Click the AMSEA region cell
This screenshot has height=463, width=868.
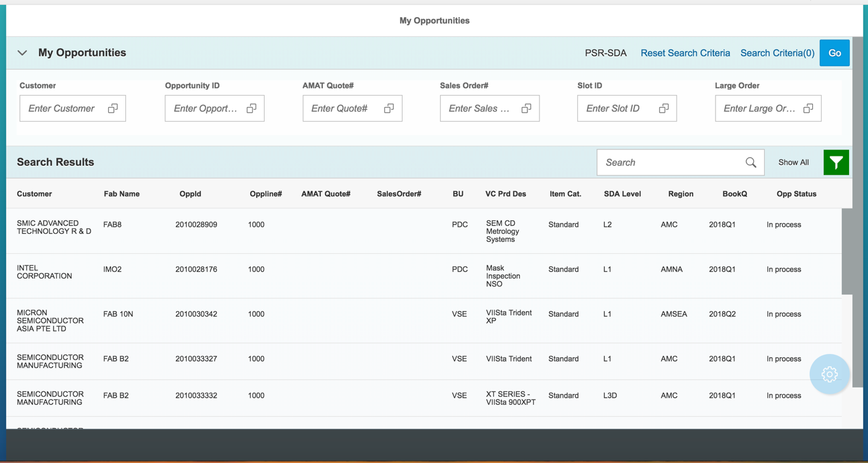coord(674,314)
